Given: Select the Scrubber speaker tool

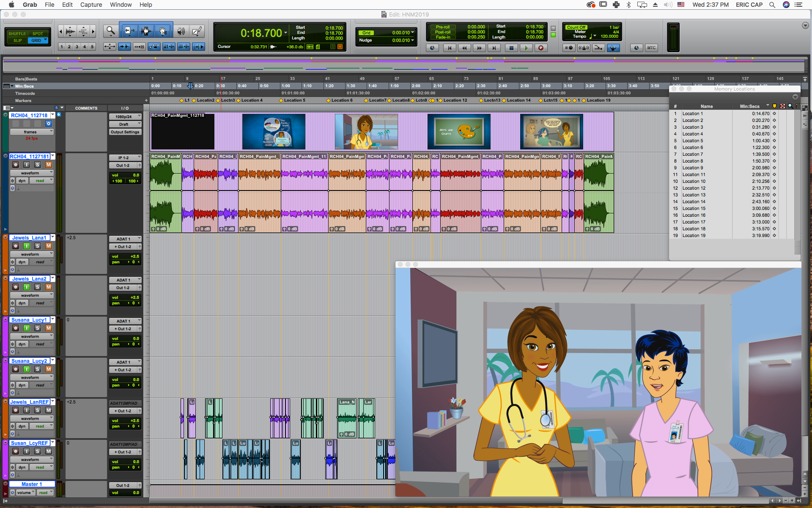Looking at the screenshot, I should pos(181,31).
